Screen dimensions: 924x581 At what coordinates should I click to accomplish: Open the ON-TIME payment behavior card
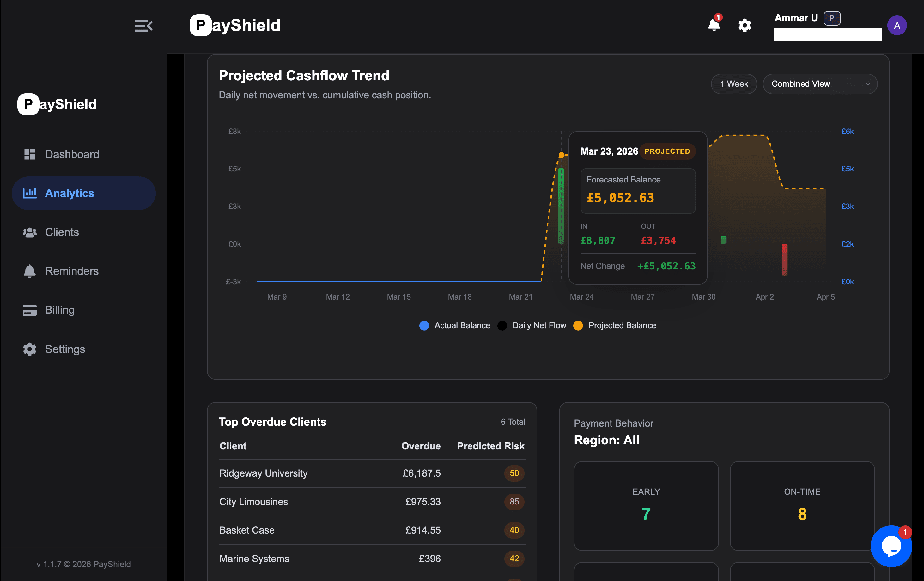pos(802,506)
